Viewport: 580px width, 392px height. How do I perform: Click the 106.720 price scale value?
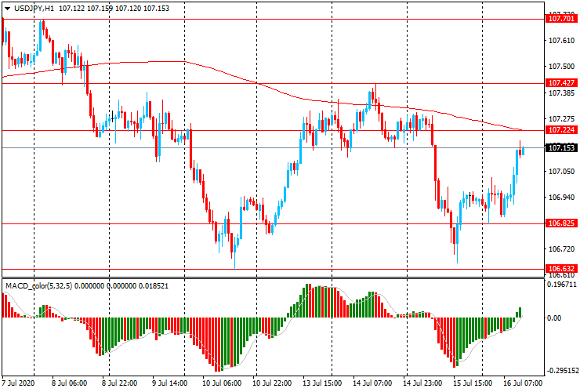coord(561,249)
